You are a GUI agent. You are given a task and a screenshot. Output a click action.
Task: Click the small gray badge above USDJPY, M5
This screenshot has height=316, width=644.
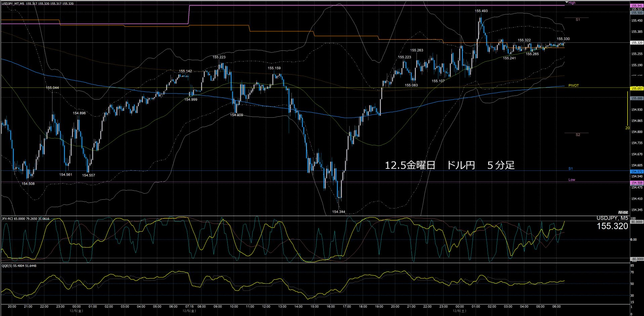[623, 212]
